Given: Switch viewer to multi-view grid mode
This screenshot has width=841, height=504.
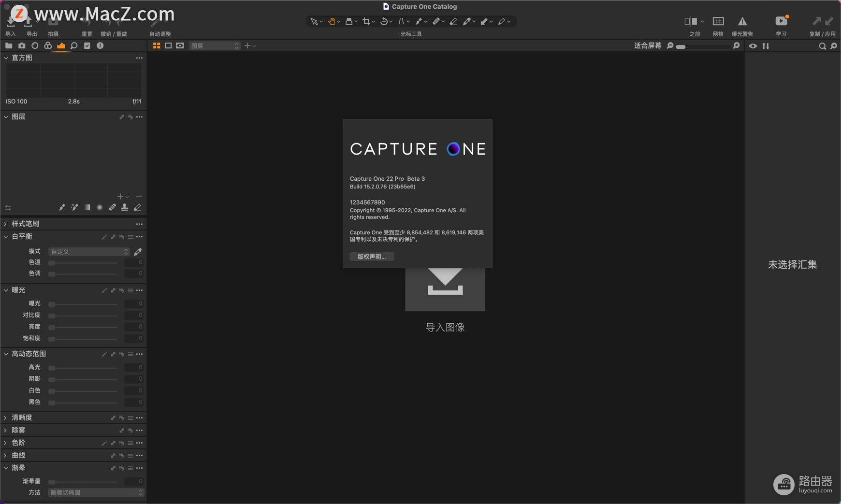Looking at the screenshot, I should coord(157,45).
